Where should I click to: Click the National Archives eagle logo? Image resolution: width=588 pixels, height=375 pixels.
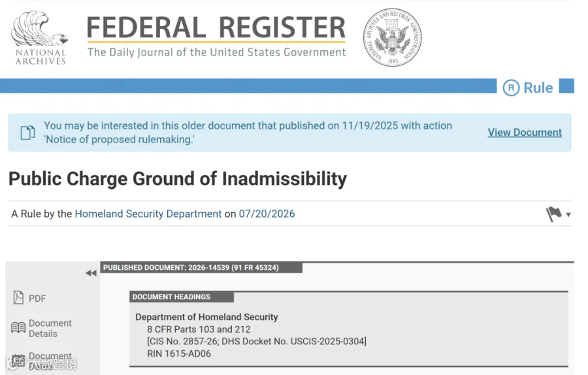40,37
